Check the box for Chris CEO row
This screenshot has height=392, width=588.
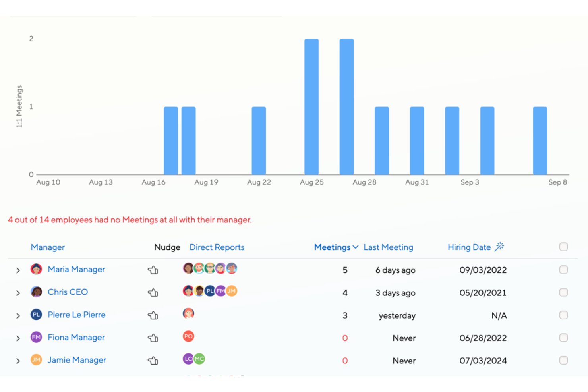point(563,292)
